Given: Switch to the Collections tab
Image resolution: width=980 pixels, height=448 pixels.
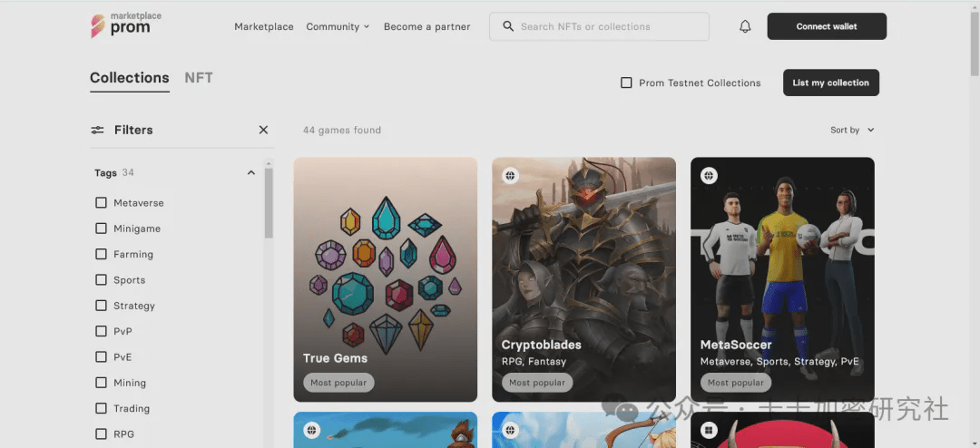Looking at the screenshot, I should [130, 79].
